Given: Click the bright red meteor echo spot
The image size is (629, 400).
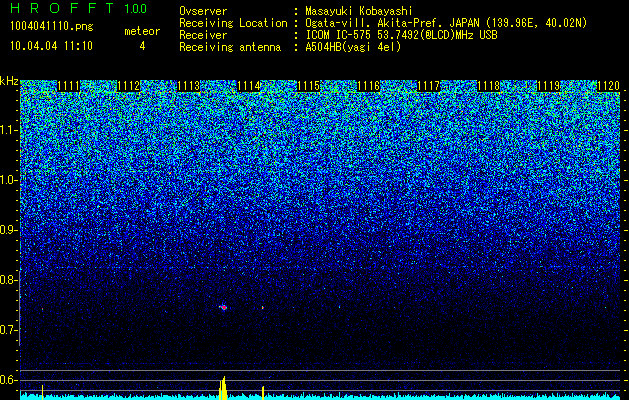Looking at the screenshot, I should (223, 308).
